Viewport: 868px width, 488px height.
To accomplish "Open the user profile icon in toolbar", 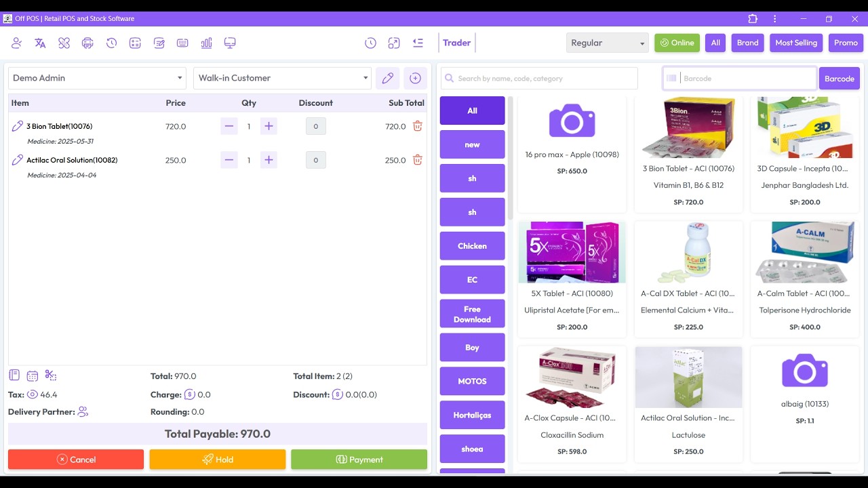I will coord(17,43).
